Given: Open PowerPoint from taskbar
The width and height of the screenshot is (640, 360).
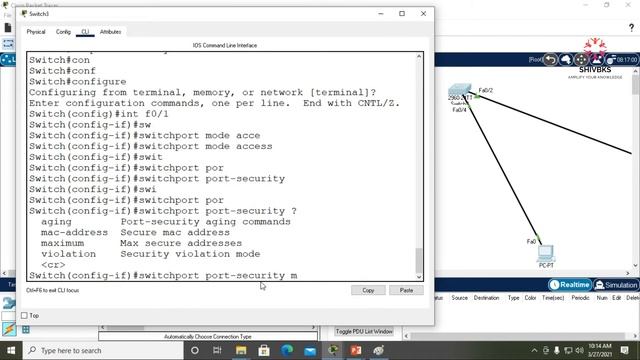Looking at the screenshot, I should pos(356,350).
